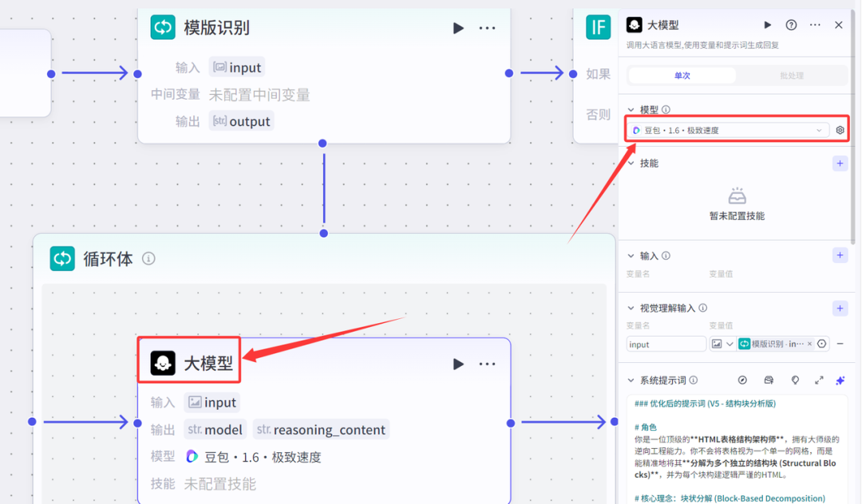Click 暂未配置技能 placeholder in panel
Screen dimensions: 862x504
click(737, 216)
